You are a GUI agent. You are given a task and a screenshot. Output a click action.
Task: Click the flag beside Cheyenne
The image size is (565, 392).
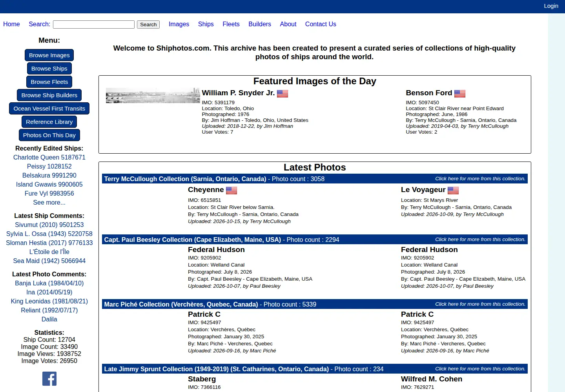tap(231, 191)
